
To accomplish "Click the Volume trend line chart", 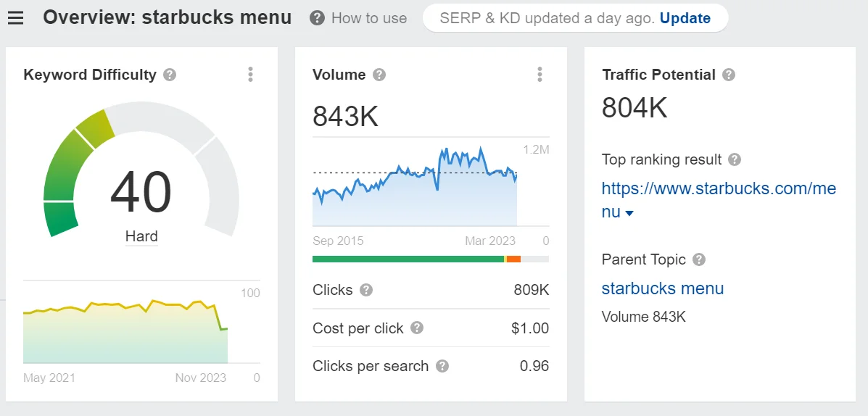I will [415, 186].
